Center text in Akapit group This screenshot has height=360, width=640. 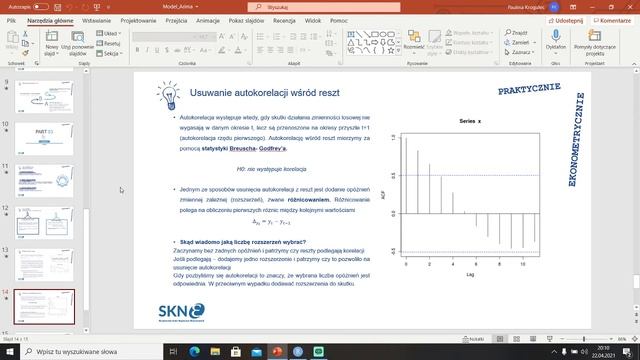click(270, 50)
